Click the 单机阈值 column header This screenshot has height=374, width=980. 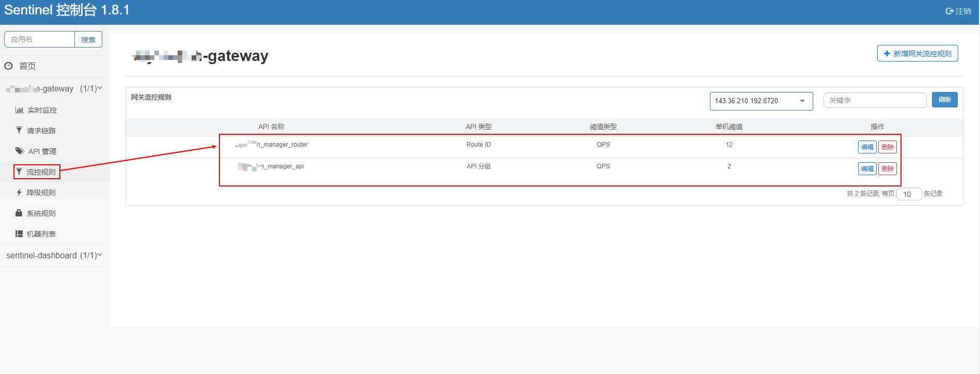(x=729, y=127)
